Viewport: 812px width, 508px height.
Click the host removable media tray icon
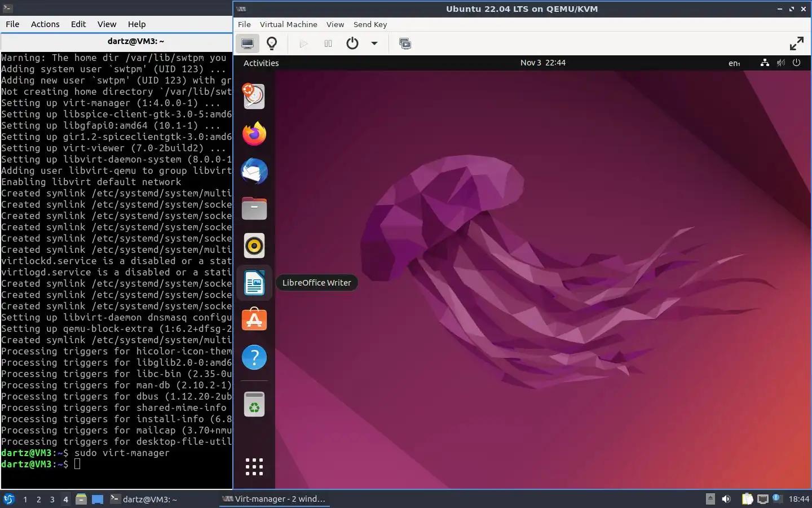click(710, 499)
